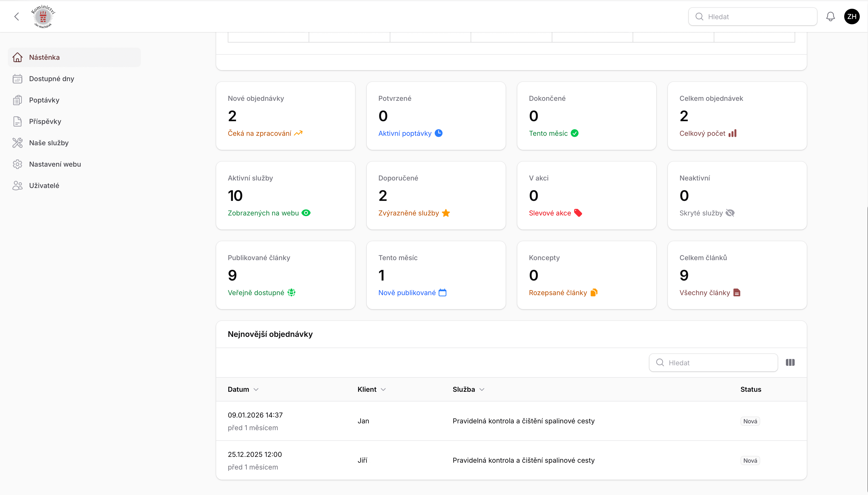Open Dostupné dny in sidebar

tap(52, 78)
